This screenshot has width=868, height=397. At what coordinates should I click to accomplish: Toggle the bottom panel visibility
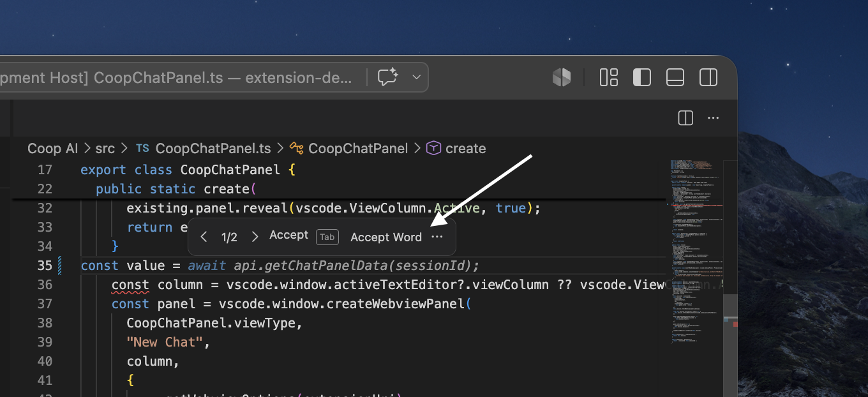(x=675, y=77)
